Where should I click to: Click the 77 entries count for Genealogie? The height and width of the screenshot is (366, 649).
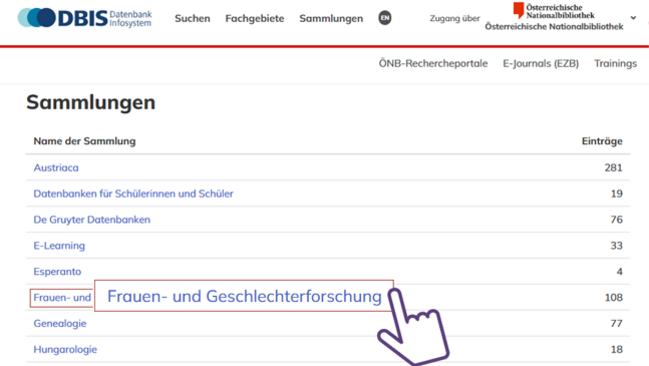click(617, 323)
